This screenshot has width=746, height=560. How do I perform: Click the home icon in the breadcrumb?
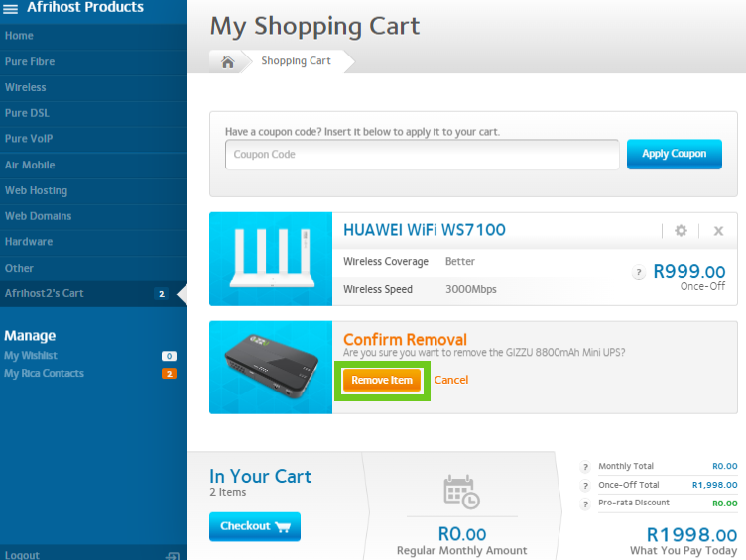227,61
